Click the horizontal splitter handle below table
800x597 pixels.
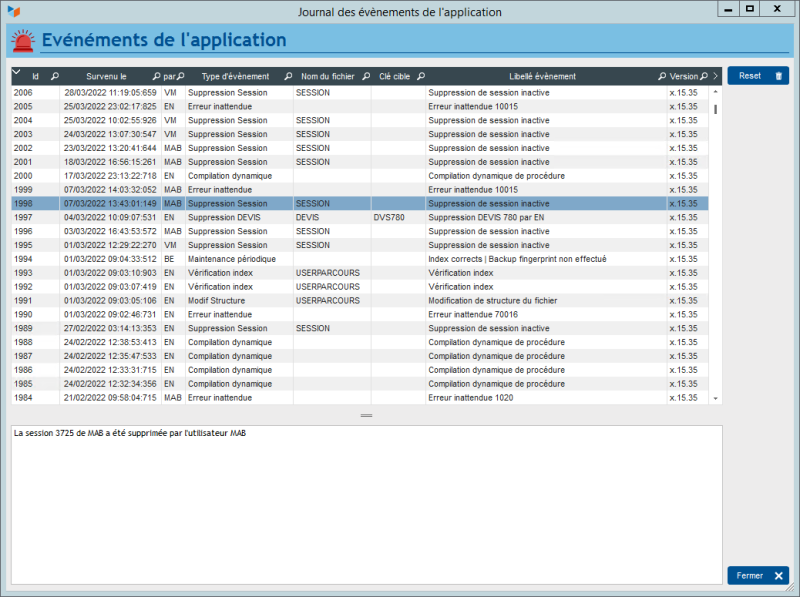[x=366, y=415]
